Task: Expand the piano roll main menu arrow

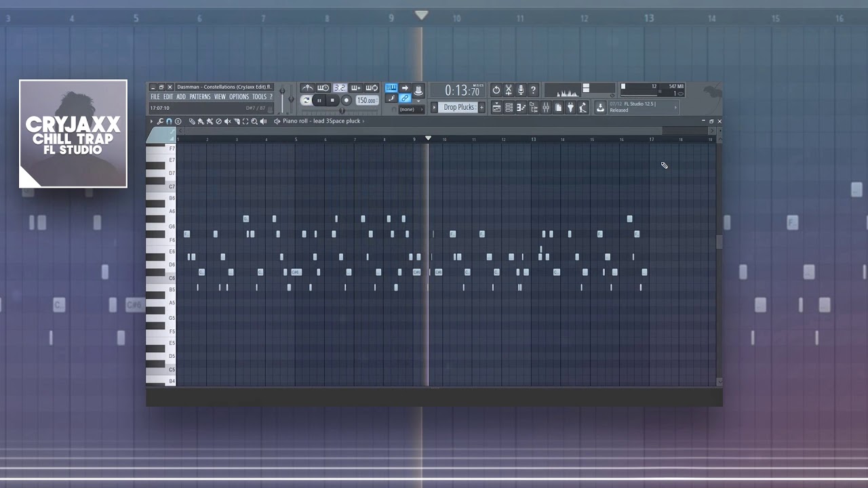Action: (151, 121)
